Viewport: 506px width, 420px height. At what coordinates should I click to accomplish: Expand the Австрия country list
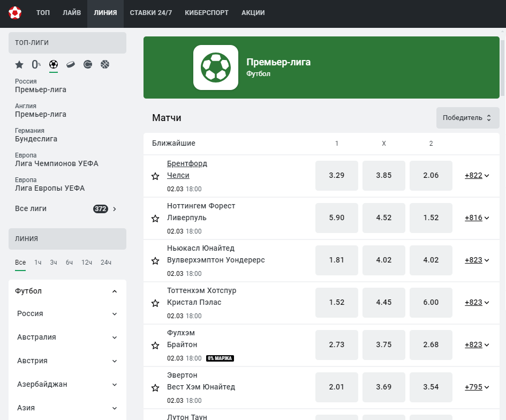[x=114, y=361]
